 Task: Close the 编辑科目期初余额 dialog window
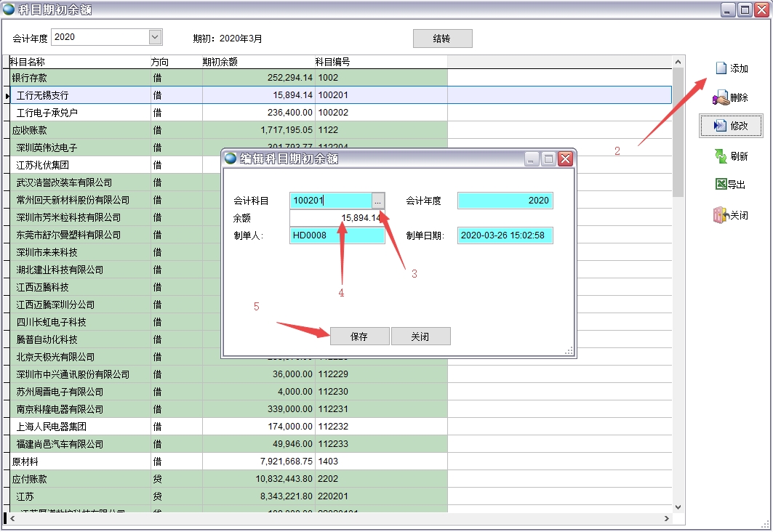click(x=566, y=158)
